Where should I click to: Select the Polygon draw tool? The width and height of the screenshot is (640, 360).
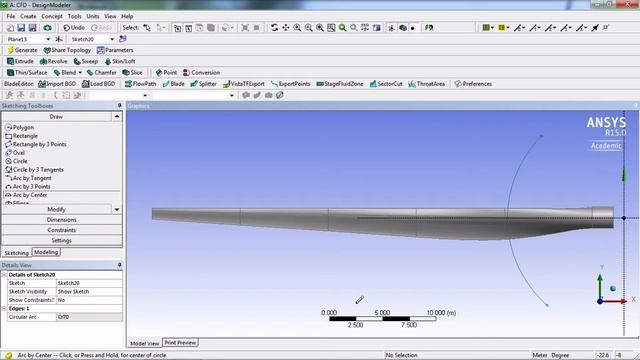pos(20,127)
